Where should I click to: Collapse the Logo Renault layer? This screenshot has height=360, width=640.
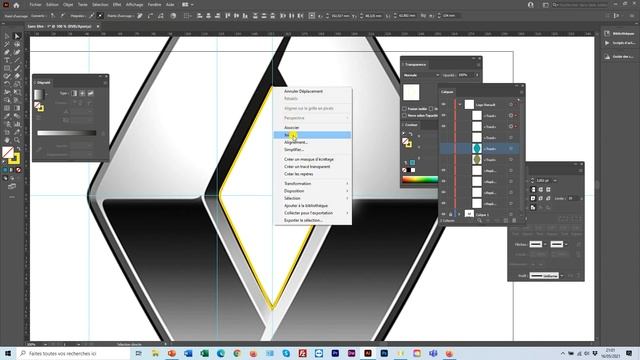[x=460, y=104]
